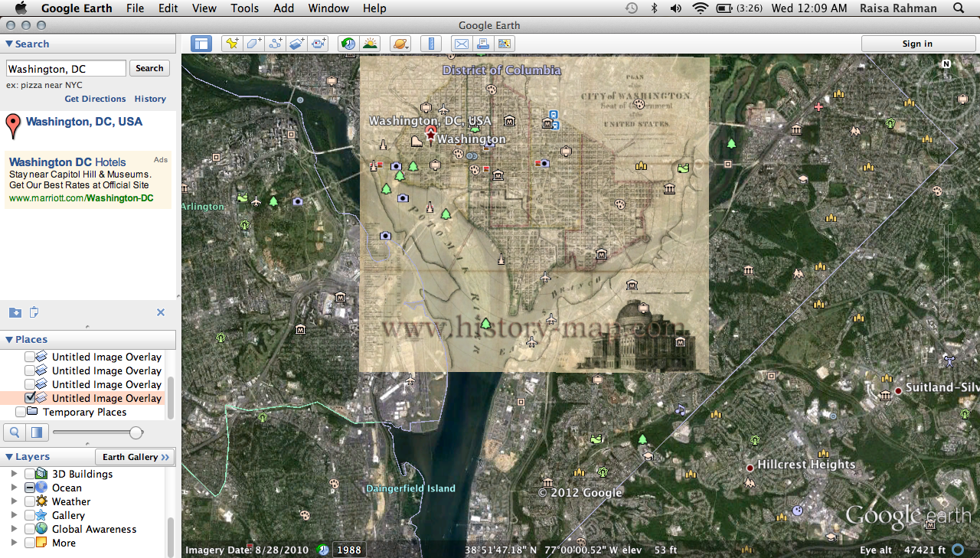Open the search History link
Viewport: 980px width, 558px height.
coord(150,99)
